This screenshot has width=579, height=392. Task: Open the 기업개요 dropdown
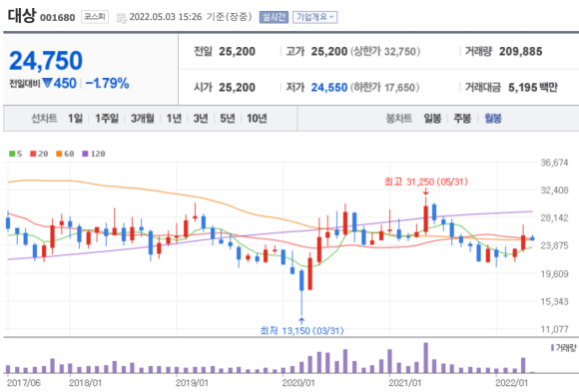pos(315,17)
